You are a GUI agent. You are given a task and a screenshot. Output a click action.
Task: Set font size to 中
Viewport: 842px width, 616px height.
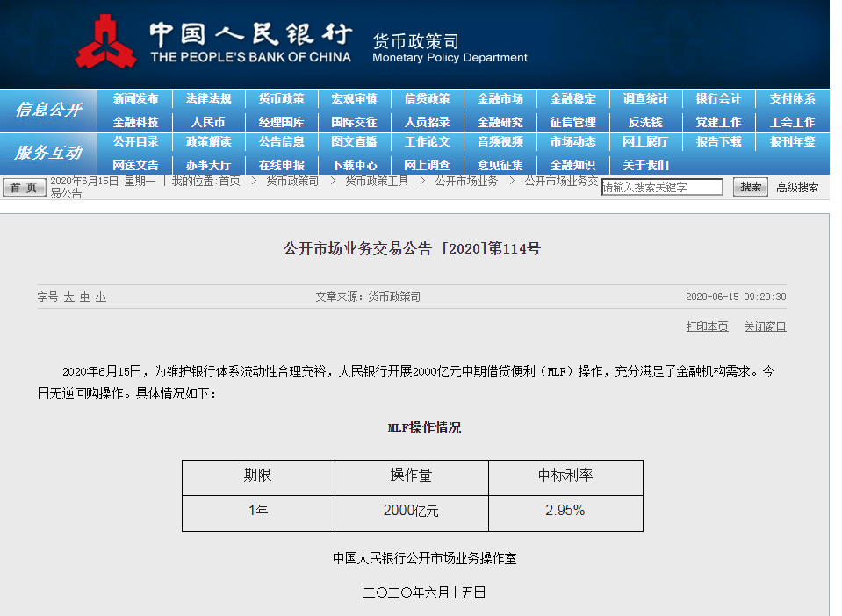[84, 297]
